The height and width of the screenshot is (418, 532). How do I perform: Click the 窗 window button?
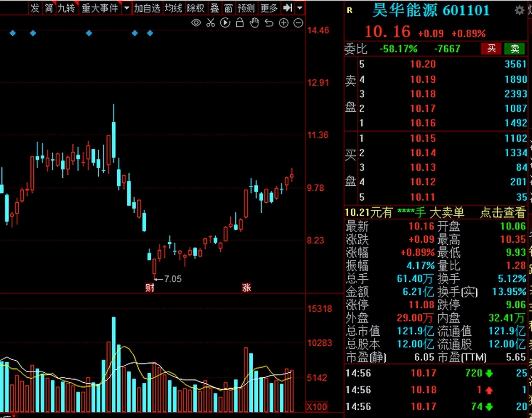228,8
